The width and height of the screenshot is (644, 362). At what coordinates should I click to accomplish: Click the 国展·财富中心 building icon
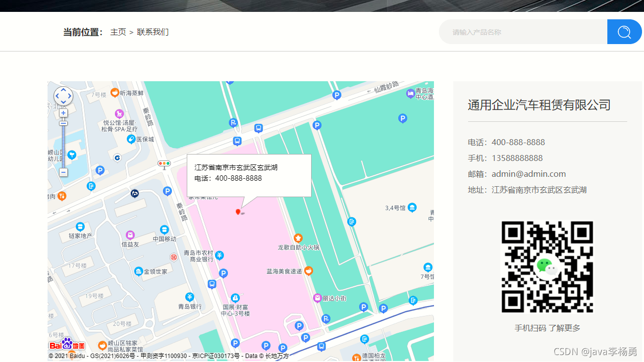[x=235, y=298]
